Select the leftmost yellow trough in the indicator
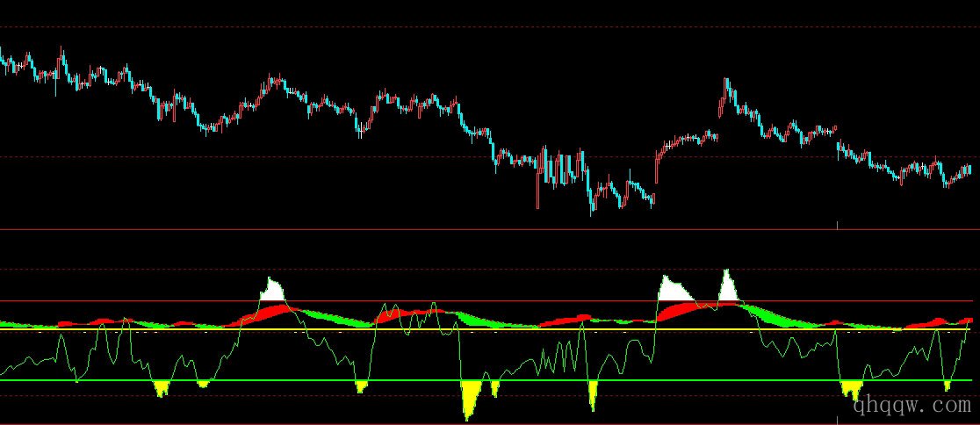The height and width of the screenshot is (425, 980). pyautogui.click(x=161, y=388)
